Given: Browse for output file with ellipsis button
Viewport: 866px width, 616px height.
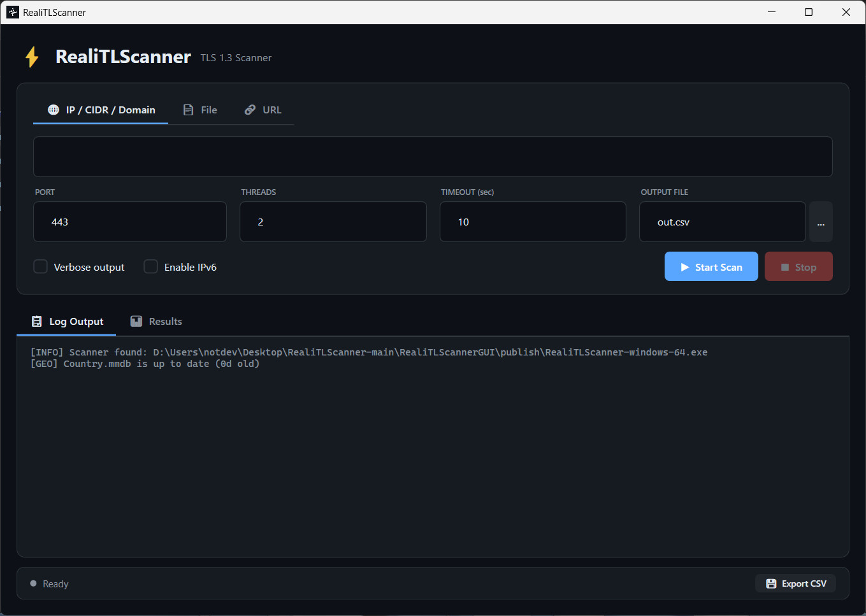Looking at the screenshot, I should (x=821, y=222).
